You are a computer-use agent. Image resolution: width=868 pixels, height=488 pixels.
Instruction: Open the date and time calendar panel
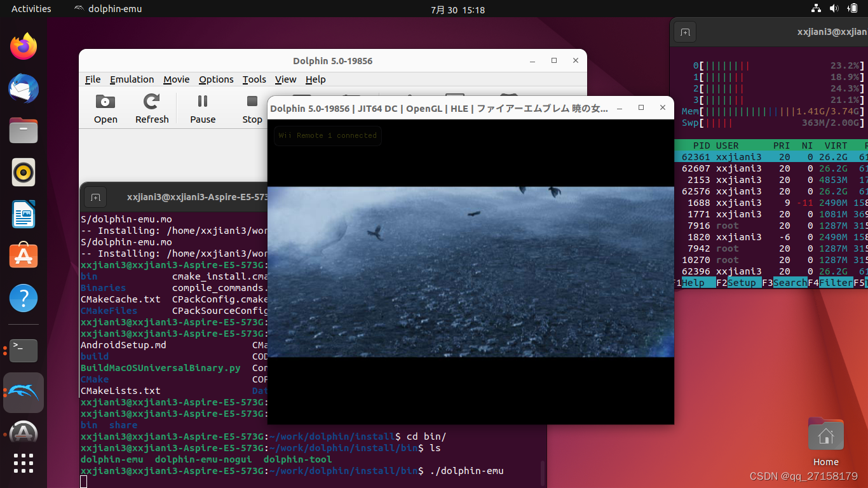(x=458, y=9)
